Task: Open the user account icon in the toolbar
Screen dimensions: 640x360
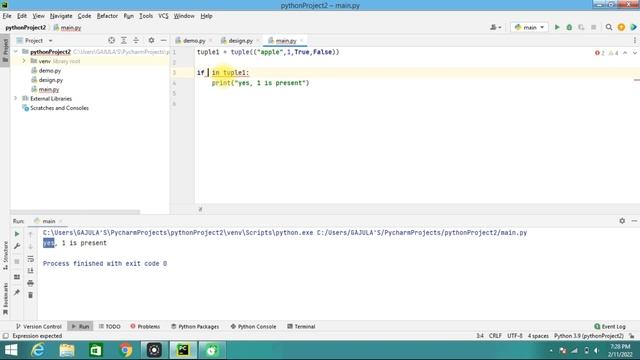Action: tap(495, 27)
